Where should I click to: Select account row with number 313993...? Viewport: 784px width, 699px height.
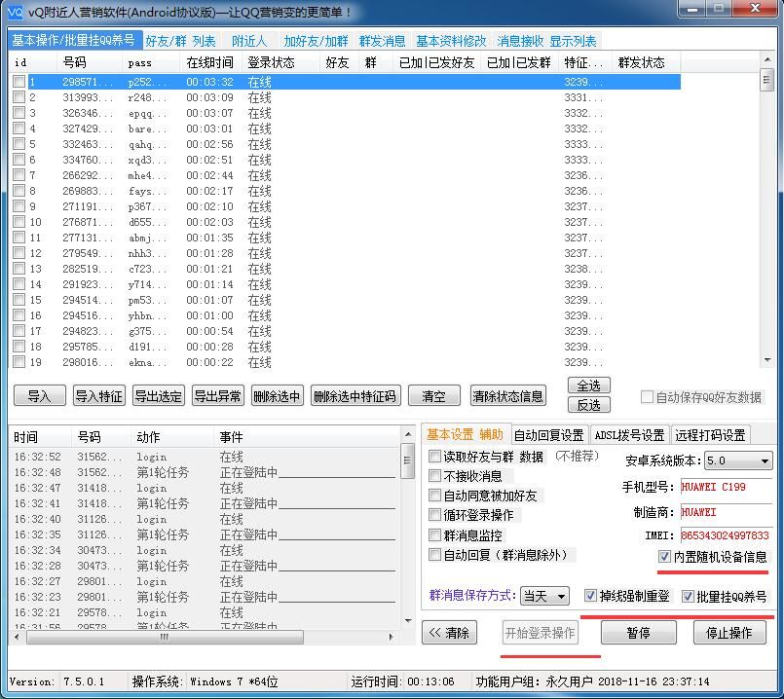tap(345, 97)
